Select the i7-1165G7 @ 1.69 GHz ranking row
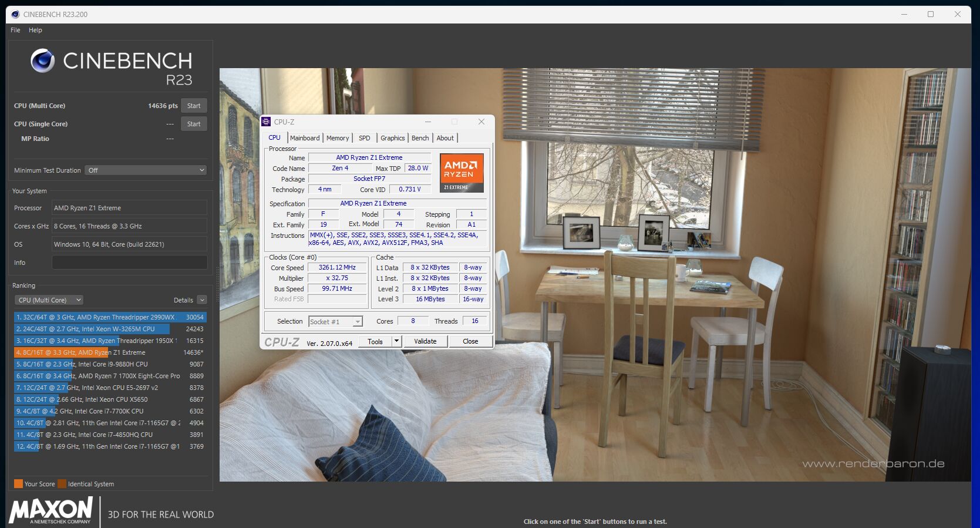 (x=110, y=446)
